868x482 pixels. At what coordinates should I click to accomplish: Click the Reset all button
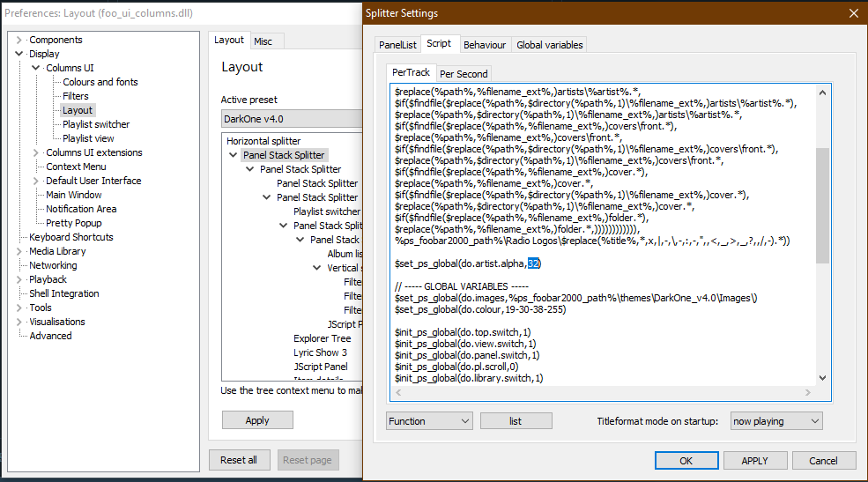(x=239, y=460)
